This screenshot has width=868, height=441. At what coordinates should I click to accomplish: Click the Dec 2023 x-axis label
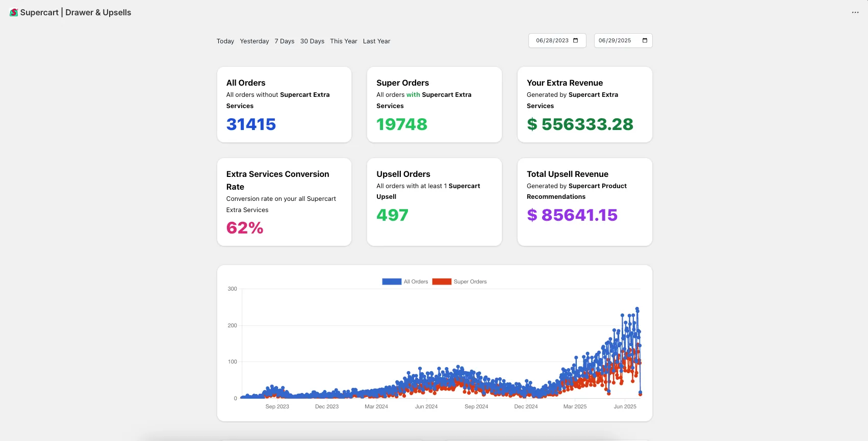tap(327, 406)
